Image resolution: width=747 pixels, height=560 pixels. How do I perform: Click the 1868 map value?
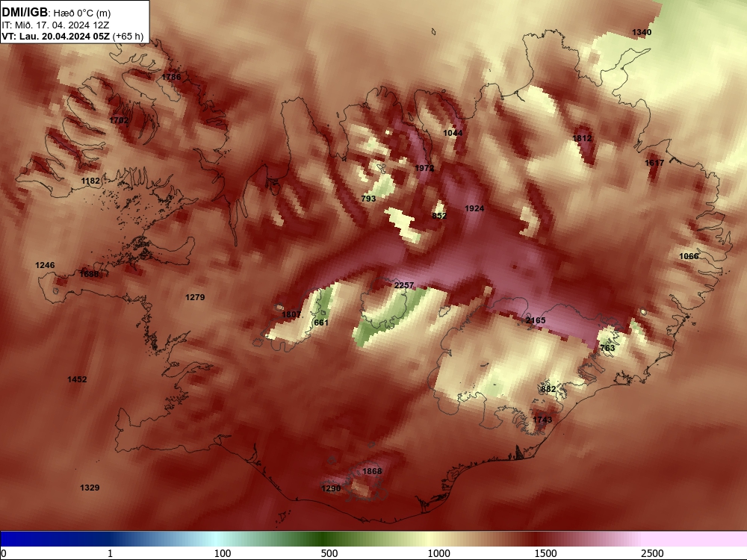click(372, 471)
